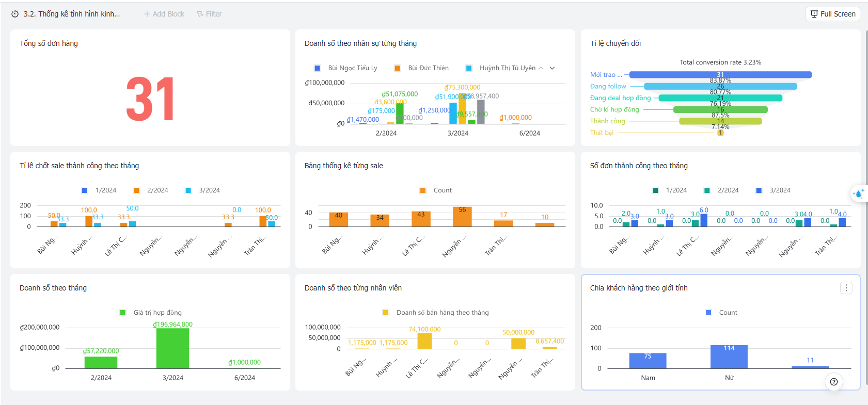Click the vertical scrollbar on the right edge

point(866,206)
